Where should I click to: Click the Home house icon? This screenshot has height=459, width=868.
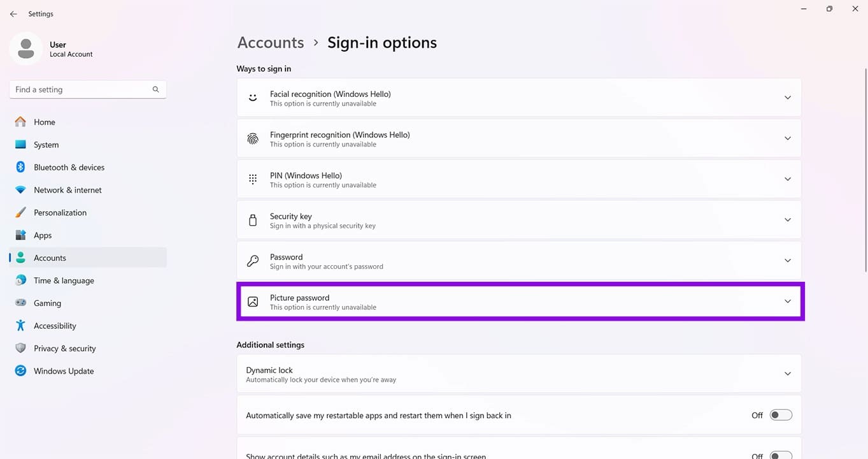(21, 122)
